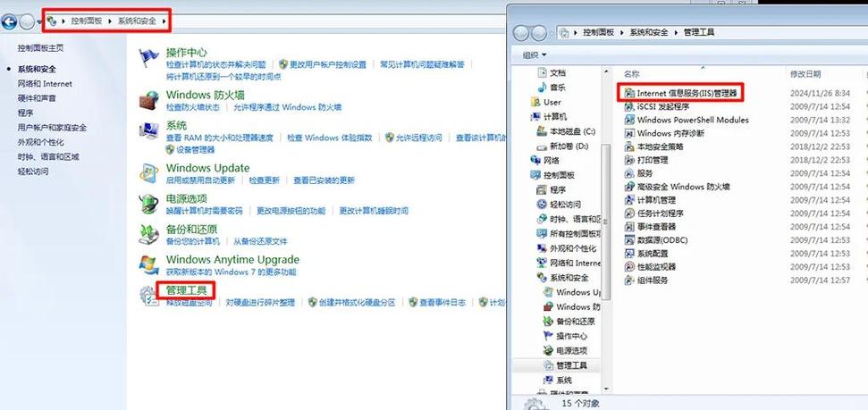Click the Internet 信息服务(IIS)管理器 icon
The image size is (868, 410).
[x=628, y=93]
